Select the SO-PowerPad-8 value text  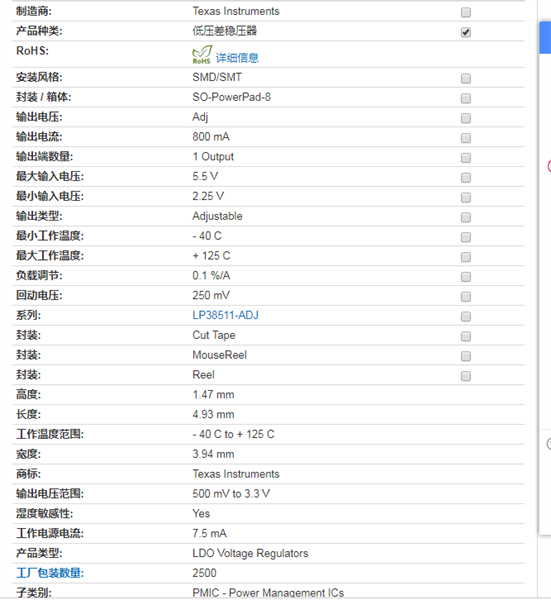click(231, 97)
